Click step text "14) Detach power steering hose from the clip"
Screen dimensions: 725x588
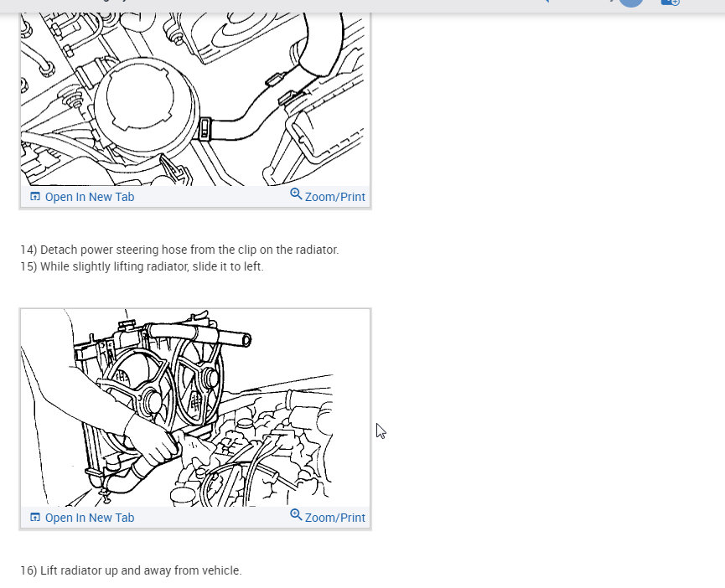[x=138, y=250]
